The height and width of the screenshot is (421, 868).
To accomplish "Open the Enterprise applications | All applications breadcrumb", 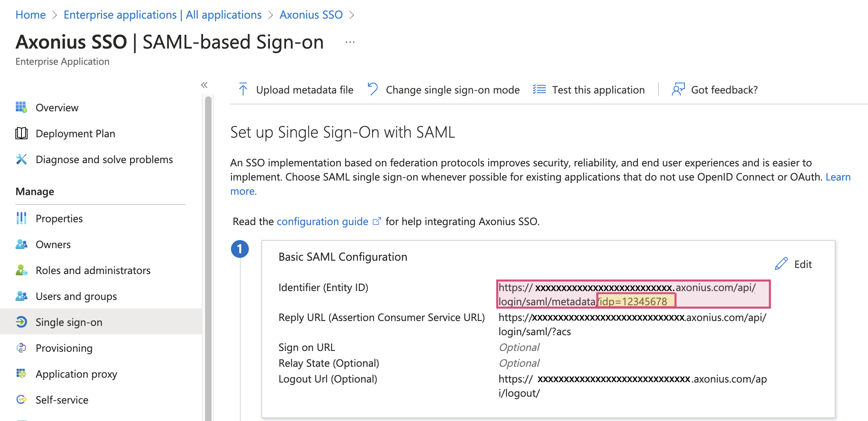I will 162,15.
